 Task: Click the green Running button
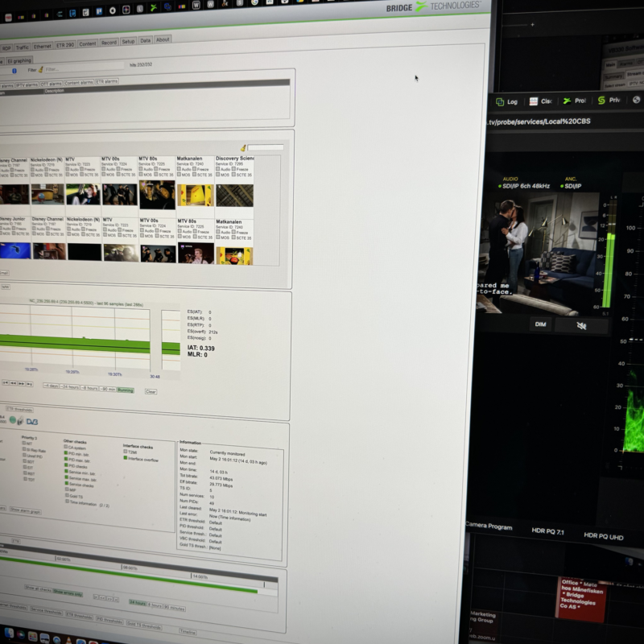[x=126, y=390]
